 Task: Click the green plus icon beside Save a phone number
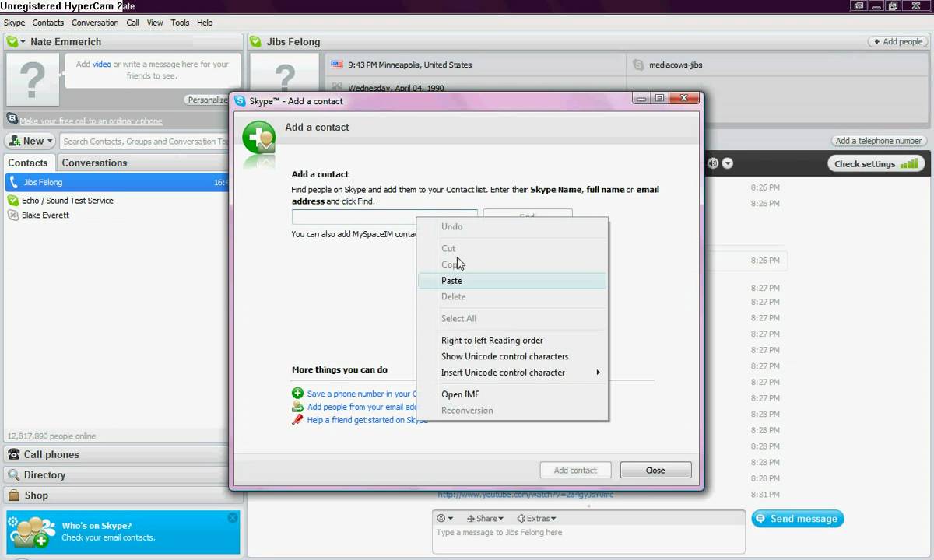tap(297, 394)
